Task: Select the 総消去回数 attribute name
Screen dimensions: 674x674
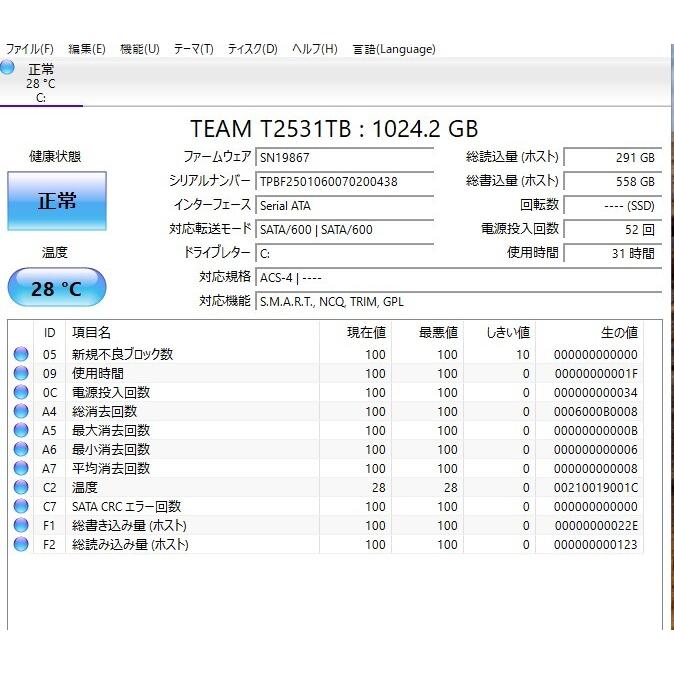Action: pos(104,411)
